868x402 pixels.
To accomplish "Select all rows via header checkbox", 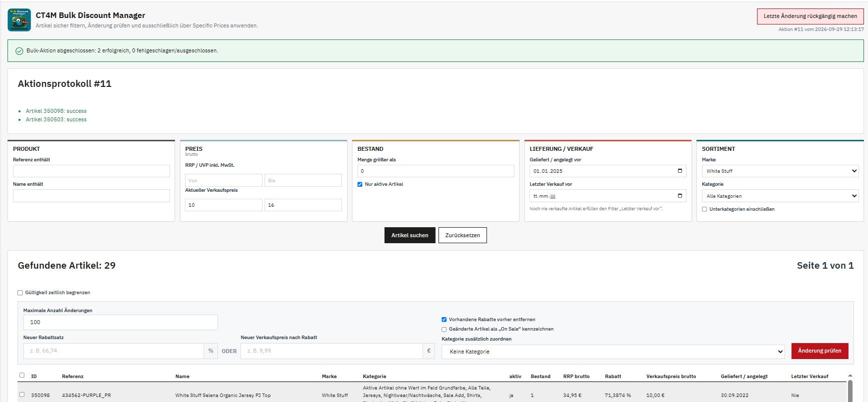I will pos(21,375).
